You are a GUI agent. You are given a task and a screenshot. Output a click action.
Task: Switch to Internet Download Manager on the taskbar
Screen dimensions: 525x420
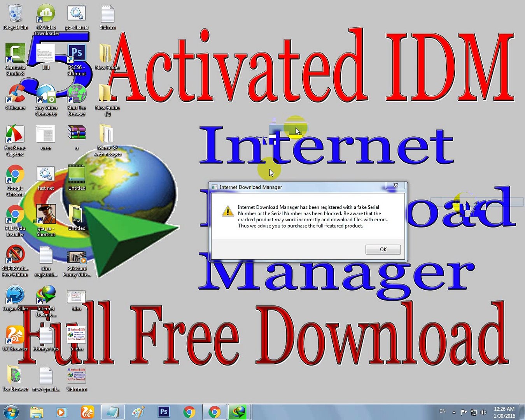[238, 412]
